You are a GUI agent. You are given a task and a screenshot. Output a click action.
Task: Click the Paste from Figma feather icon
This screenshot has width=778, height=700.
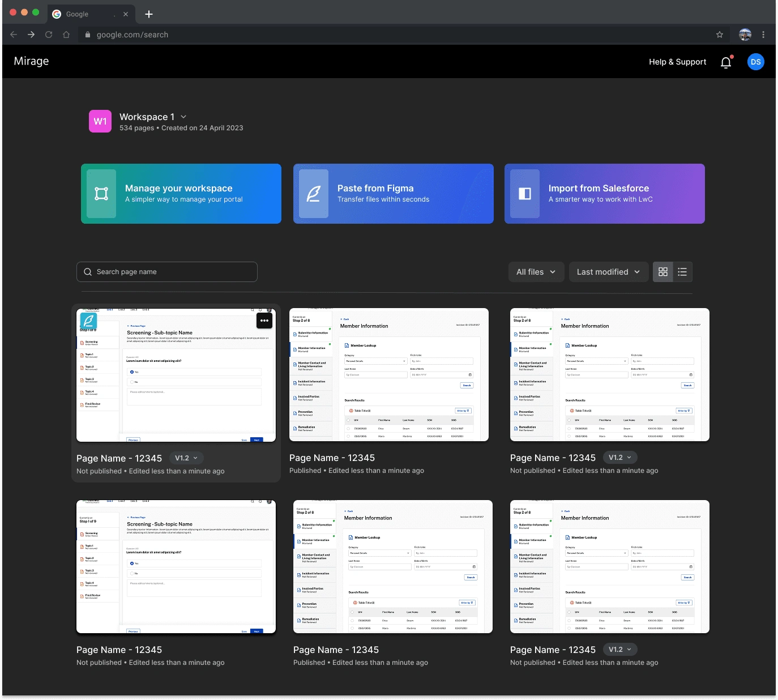[314, 194]
